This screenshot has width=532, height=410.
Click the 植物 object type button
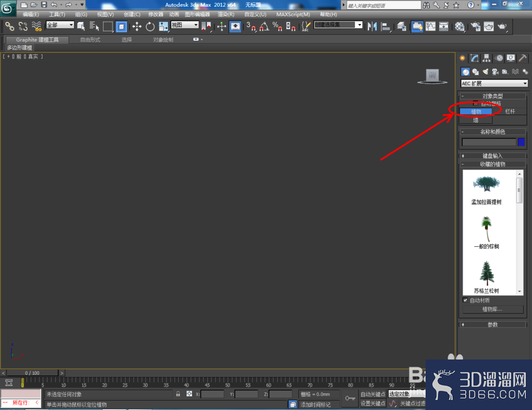(476, 112)
